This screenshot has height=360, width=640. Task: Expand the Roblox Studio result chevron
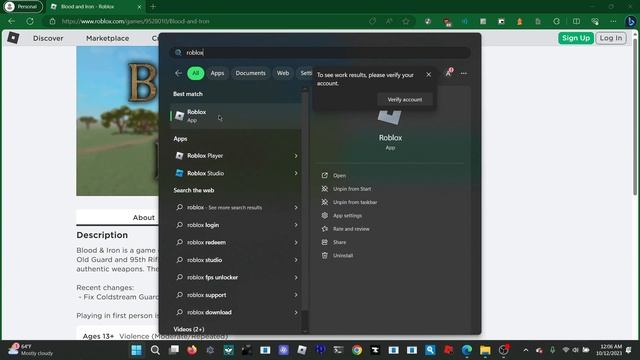pos(296,173)
